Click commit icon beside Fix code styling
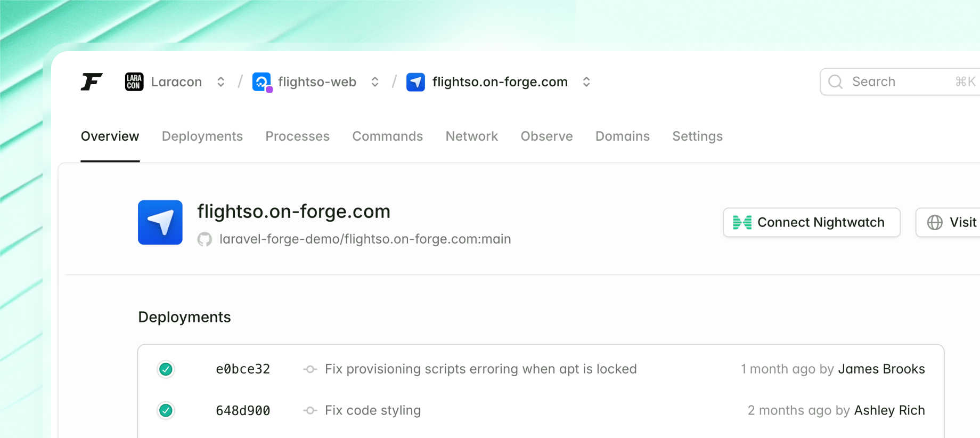Screen dimensions: 980x438 coord(310,410)
